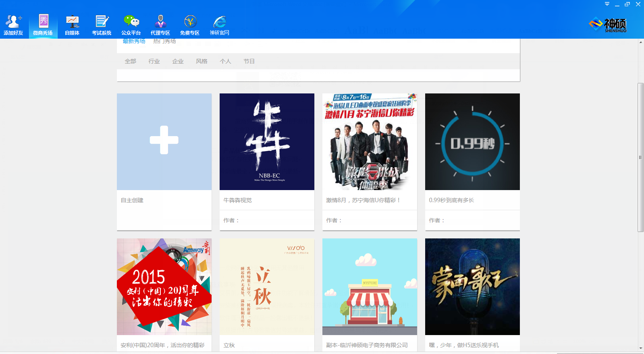Open the MYSTORE shop illustration thumbnail
The height and width of the screenshot is (354, 644).
coord(370,287)
